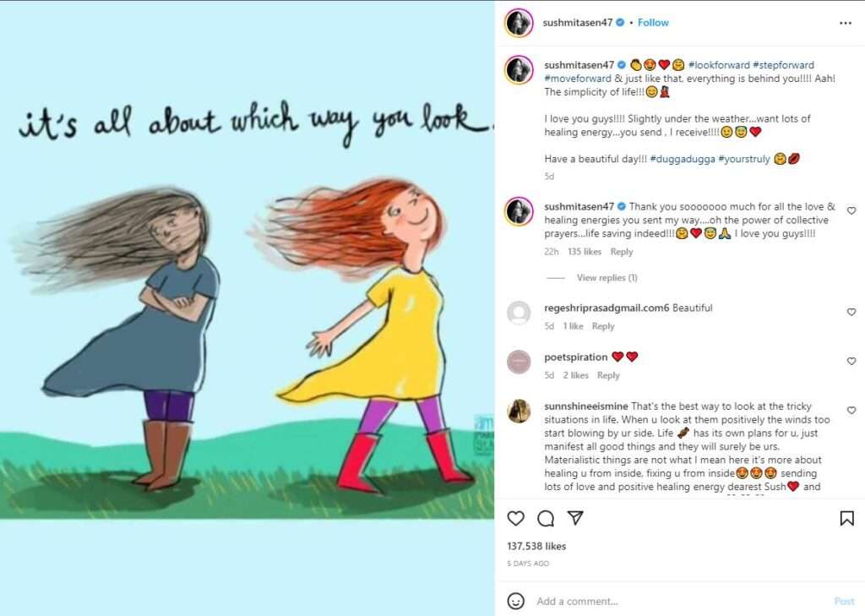Expand View replies (1)
865x616 pixels.
click(607, 278)
